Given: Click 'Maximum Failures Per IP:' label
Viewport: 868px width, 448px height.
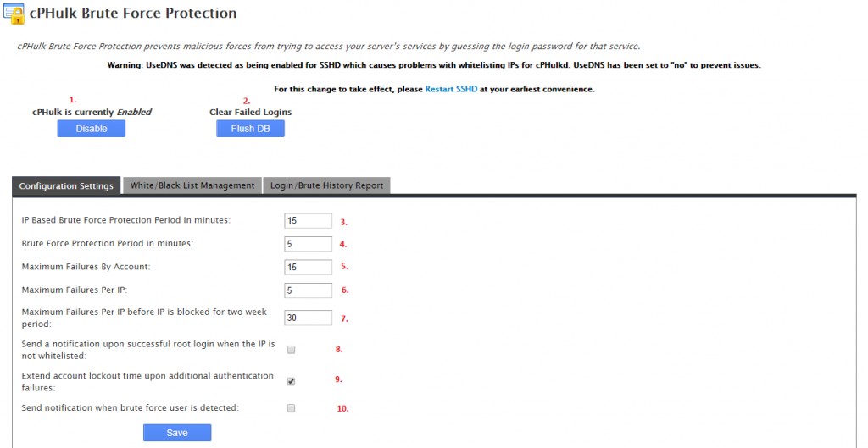Looking at the screenshot, I should [x=75, y=290].
